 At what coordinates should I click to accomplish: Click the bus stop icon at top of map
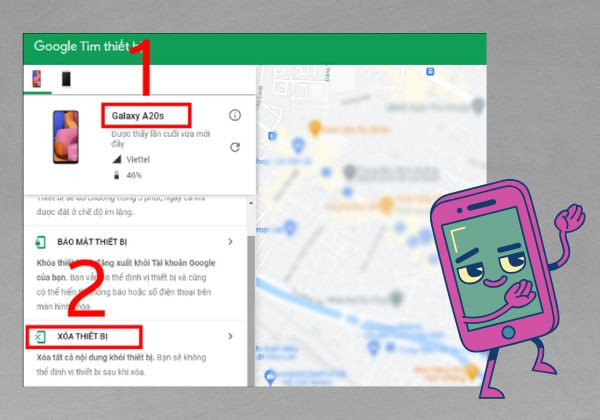click(x=430, y=72)
